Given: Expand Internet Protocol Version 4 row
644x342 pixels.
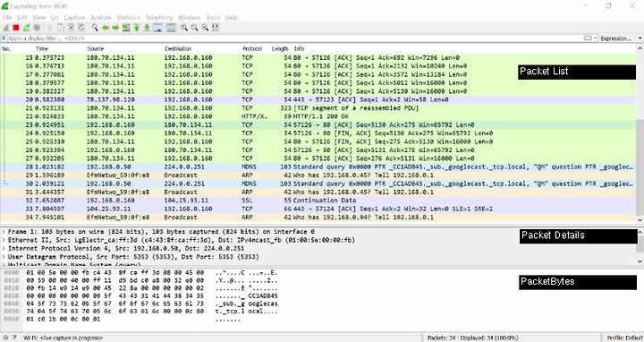Looking at the screenshot, I should pos(4,248).
